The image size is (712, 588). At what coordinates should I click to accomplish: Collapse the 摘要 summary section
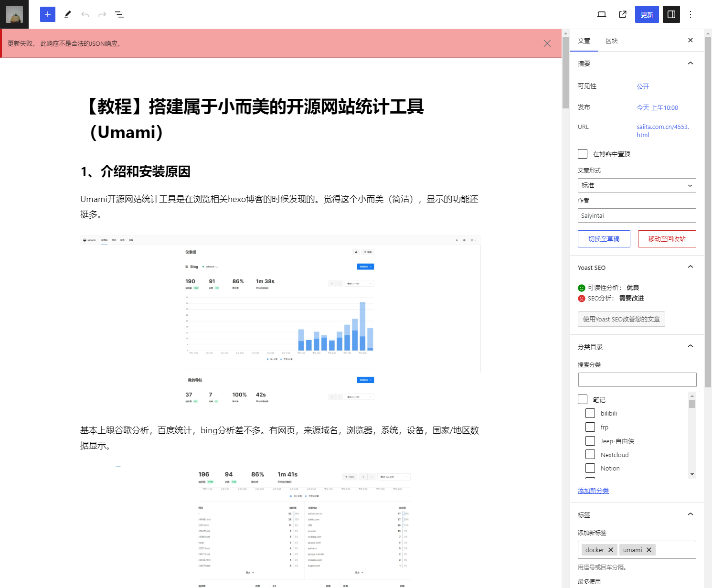[x=690, y=63]
